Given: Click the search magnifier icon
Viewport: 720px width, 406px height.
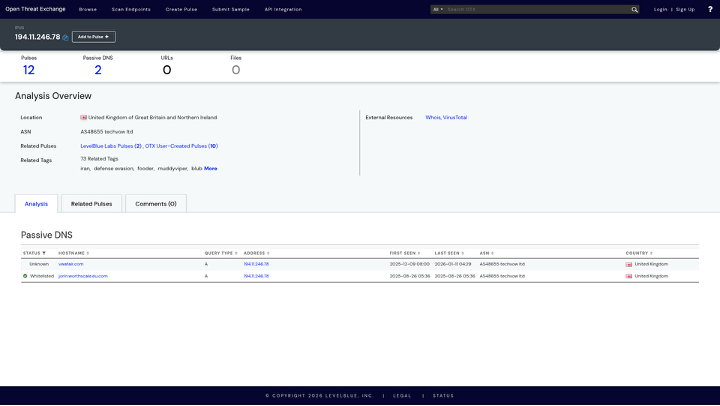Looking at the screenshot, I should [x=634, y=9].
